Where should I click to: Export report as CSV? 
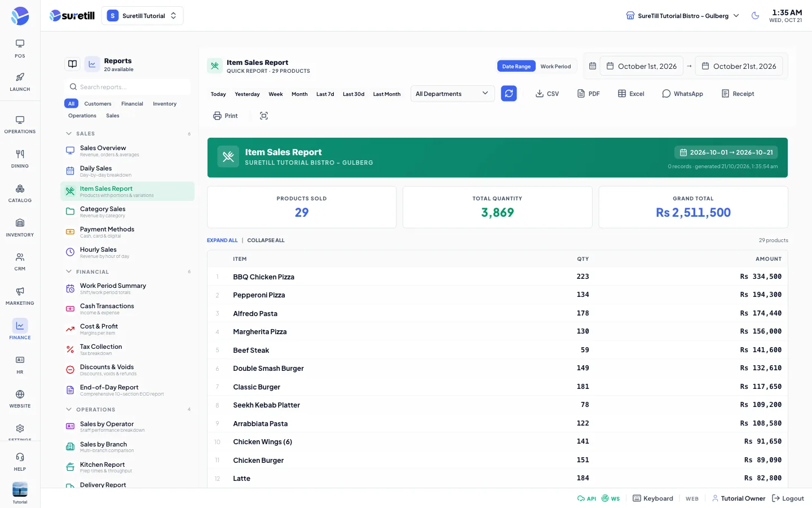pos(547,94)
